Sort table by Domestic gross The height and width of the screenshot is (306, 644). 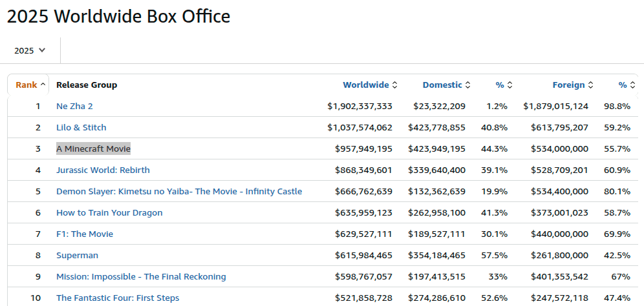[445, 85]
